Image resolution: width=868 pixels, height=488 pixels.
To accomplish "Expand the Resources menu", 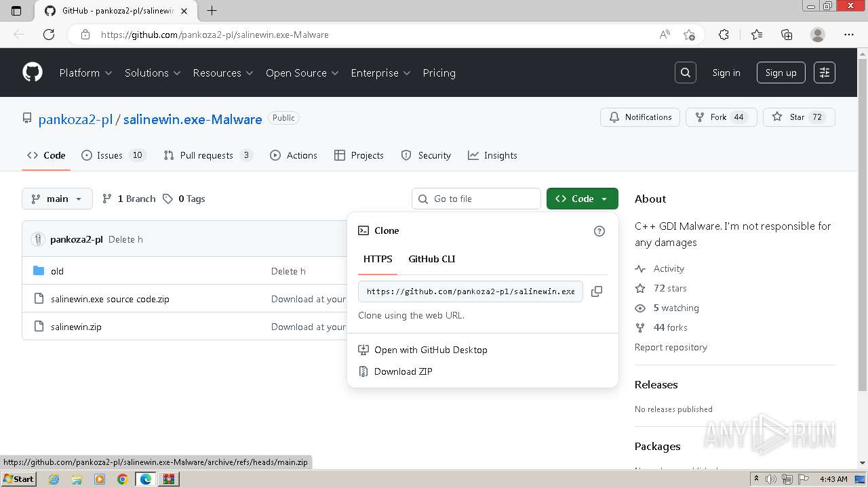I will click(x=223, y=73).
